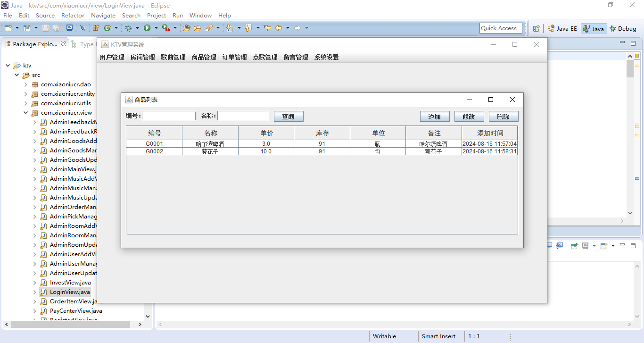Select PayCenterView.java in Package Explorer
This screenshot has height=343, width=644.
(76, 311)
